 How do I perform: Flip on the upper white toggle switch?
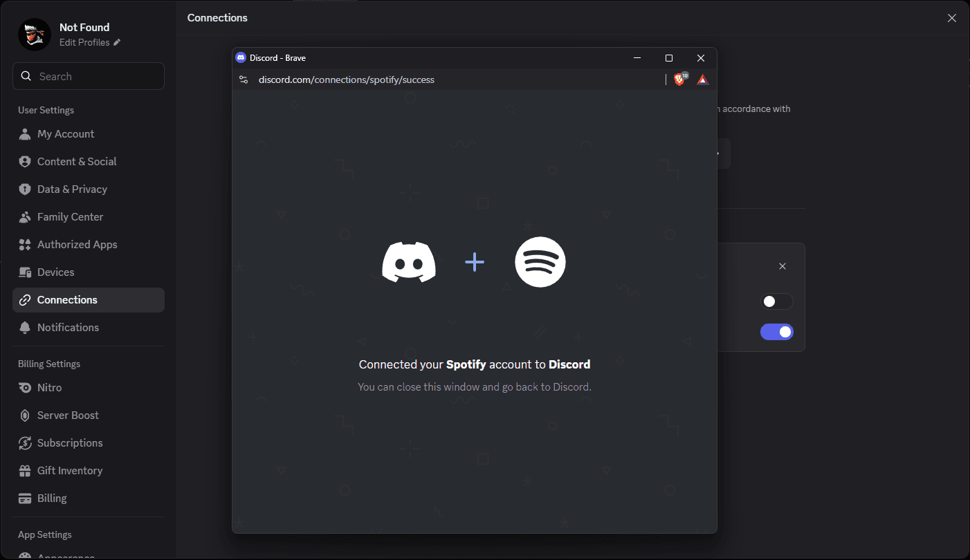[776, 301]
